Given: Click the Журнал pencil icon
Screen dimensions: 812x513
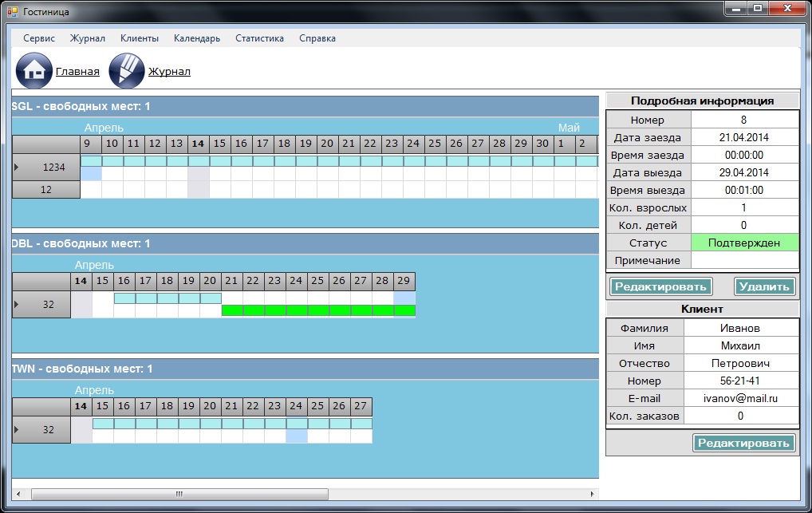Looking at the screenshot, I should click(126, 70).
